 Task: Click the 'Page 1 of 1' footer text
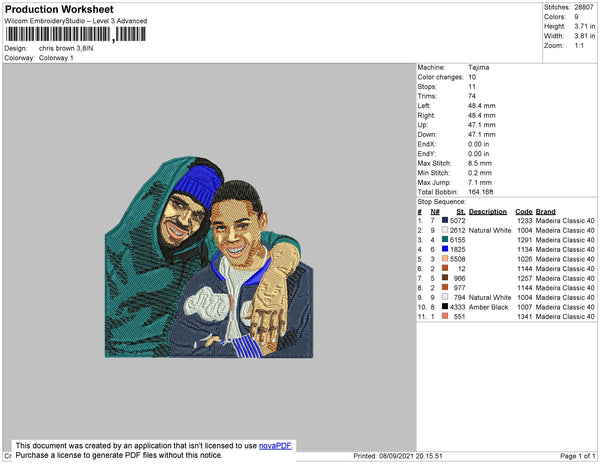pyautogui.click(x=578, y=456)
